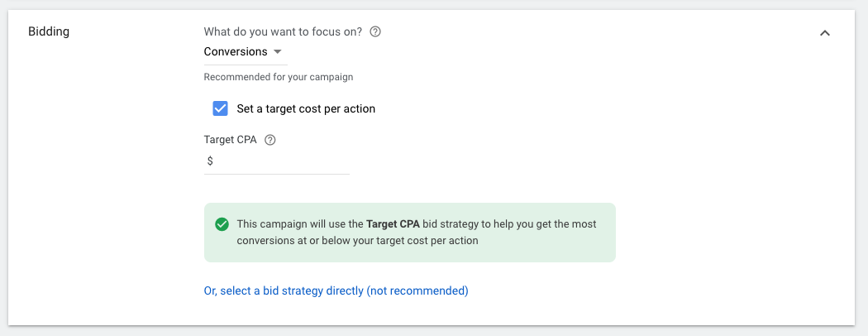The height and width of the screenshot is (336, 868).
Task: Click the green checkmark icon in the notice
Action: (x=222, y=224)
